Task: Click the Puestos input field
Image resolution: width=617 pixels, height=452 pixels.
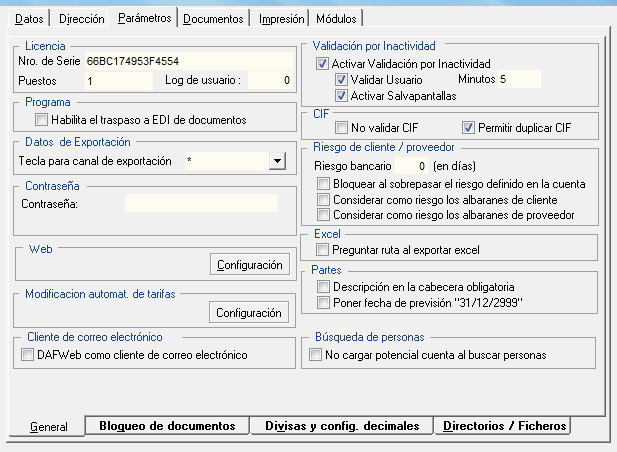Action: tap(119, 81)
